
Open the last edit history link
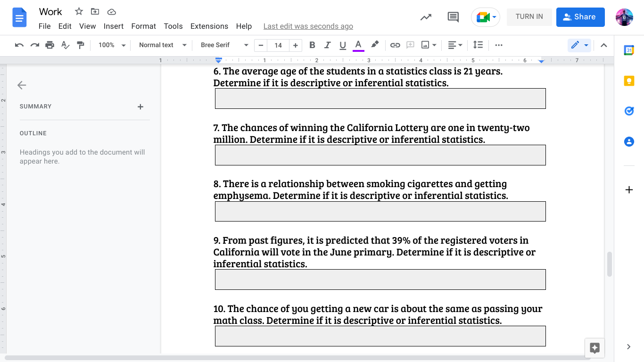pos(308,26)
